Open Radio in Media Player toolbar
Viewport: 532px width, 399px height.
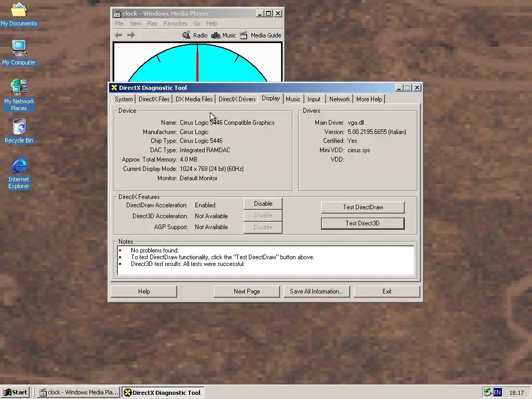[195, 35]
